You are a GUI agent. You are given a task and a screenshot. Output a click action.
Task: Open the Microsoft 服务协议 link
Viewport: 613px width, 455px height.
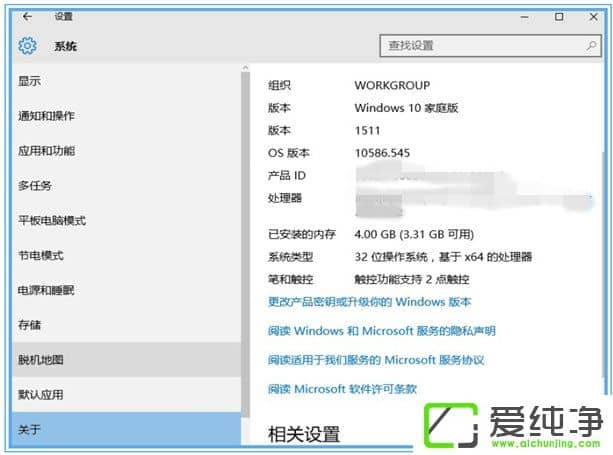[376, 360]
